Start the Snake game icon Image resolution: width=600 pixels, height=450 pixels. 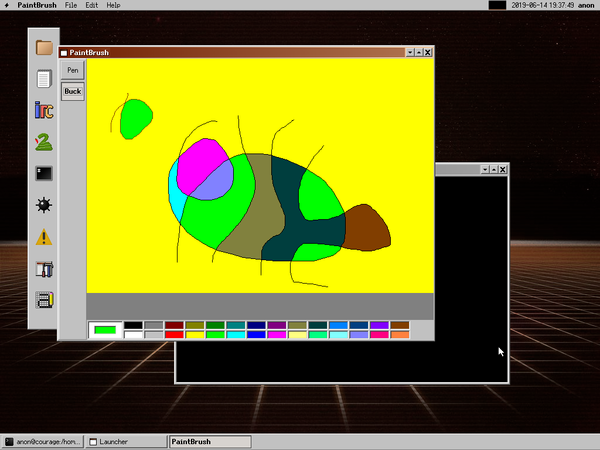pos(44,142)
